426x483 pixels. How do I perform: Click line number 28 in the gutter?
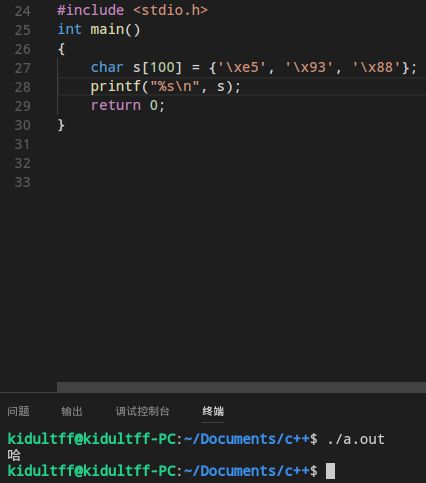pyautogui.click(x=22, y=87)
